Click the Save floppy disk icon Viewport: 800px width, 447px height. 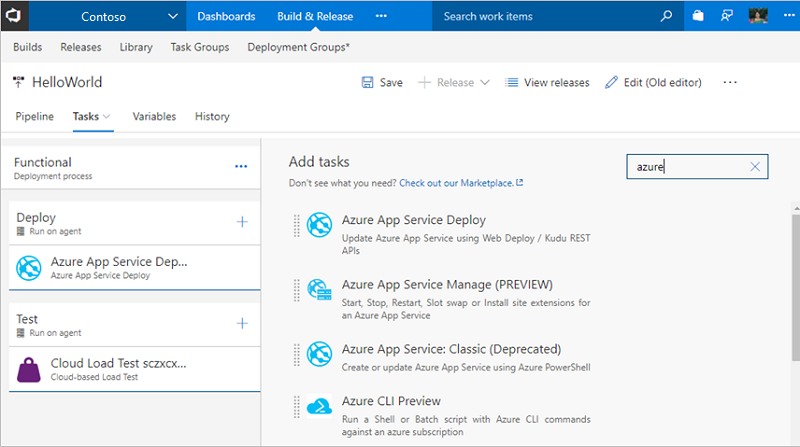367,83
